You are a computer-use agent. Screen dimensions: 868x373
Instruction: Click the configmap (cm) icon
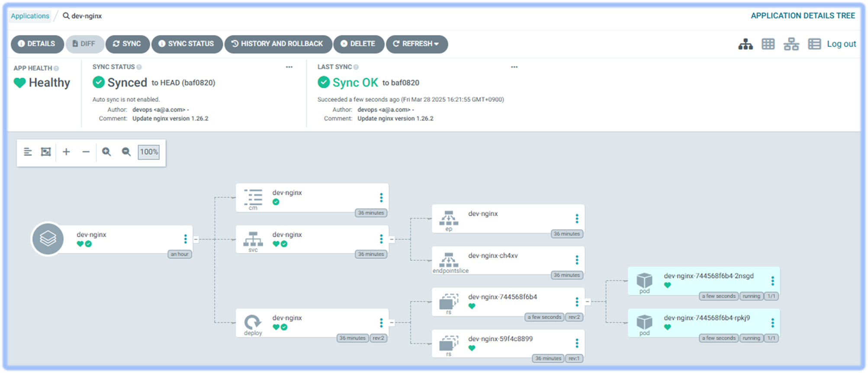click(253, 197)
